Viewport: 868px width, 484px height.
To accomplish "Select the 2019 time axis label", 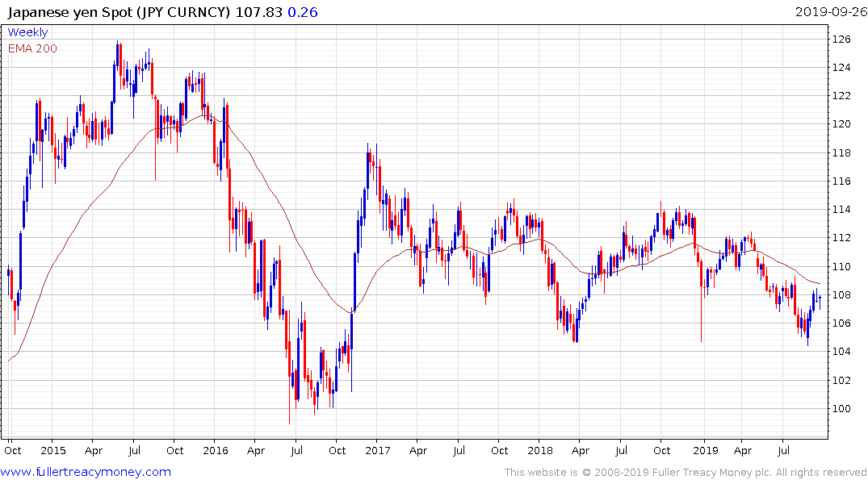I will [x=705, y=450].
